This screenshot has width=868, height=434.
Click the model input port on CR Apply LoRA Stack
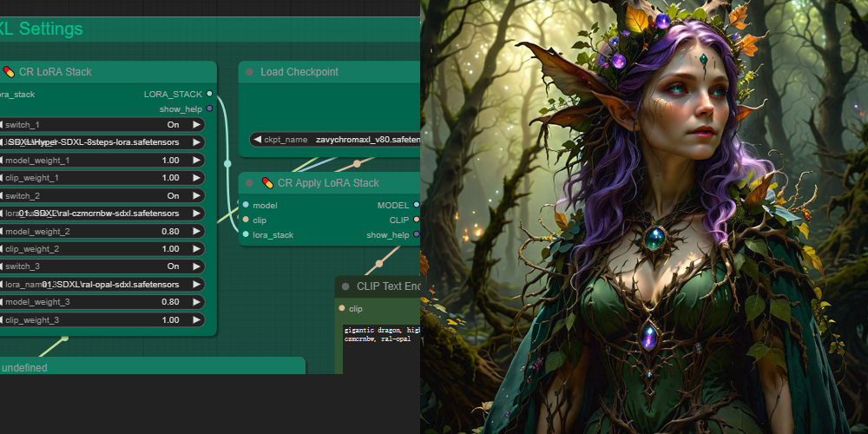(246, 205)
